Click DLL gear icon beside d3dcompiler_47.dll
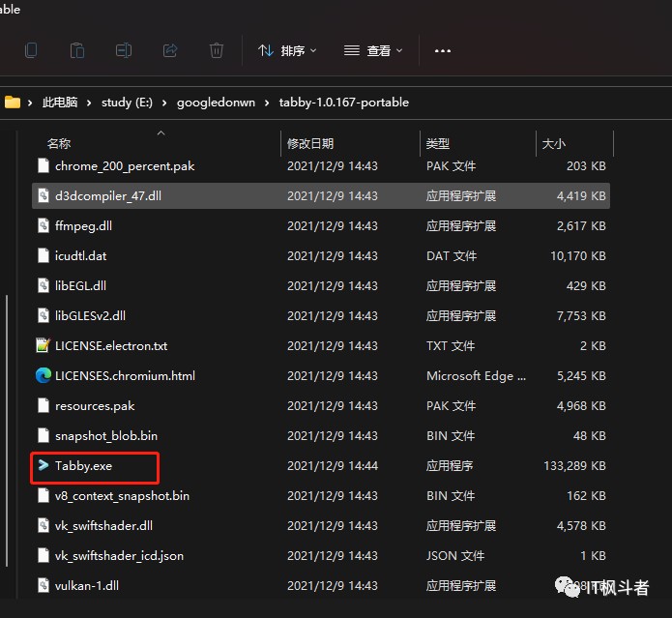The image size is (672, 618). [44, 195]
